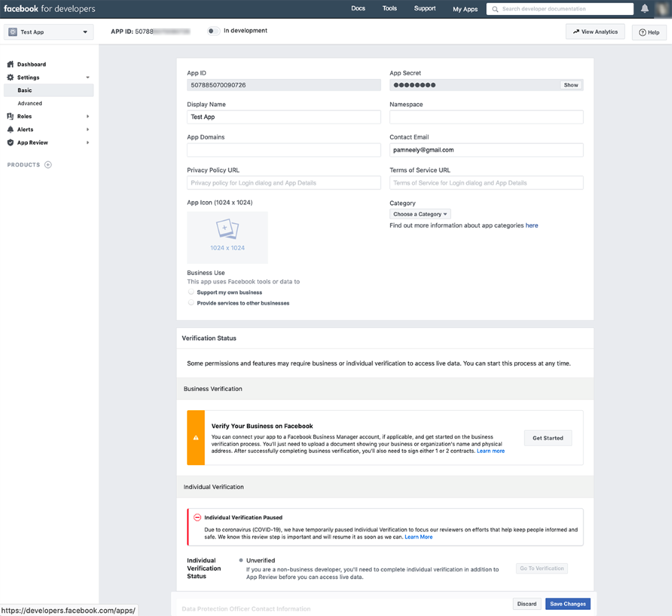Screen dimensions: 672x616
Task: Open app categories 'here' link
Action: coord(531,226)
